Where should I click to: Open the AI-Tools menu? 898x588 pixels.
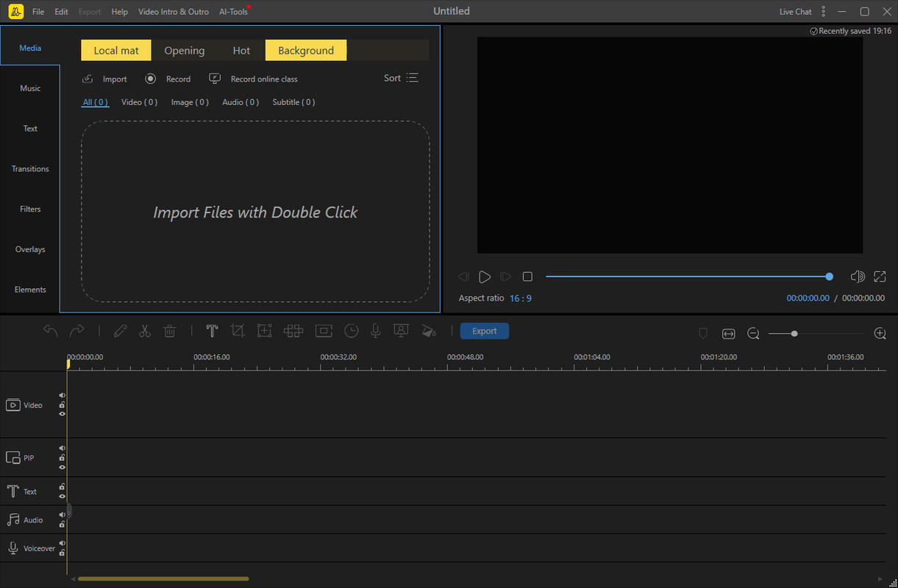234,12
